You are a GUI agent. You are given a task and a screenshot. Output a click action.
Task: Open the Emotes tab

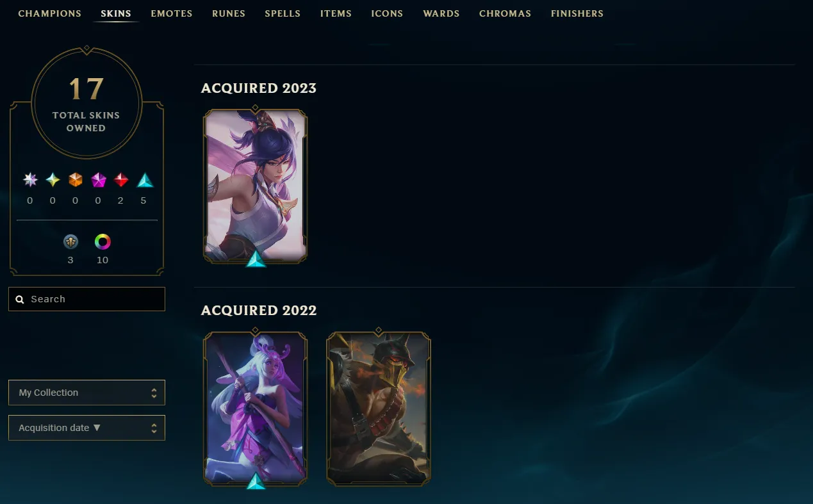(x=172, y=13)
